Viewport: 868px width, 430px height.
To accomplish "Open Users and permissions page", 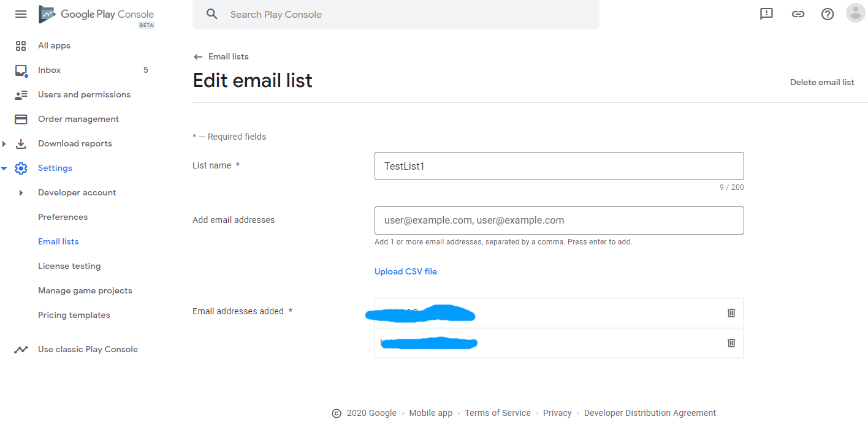I will point(84,95).
